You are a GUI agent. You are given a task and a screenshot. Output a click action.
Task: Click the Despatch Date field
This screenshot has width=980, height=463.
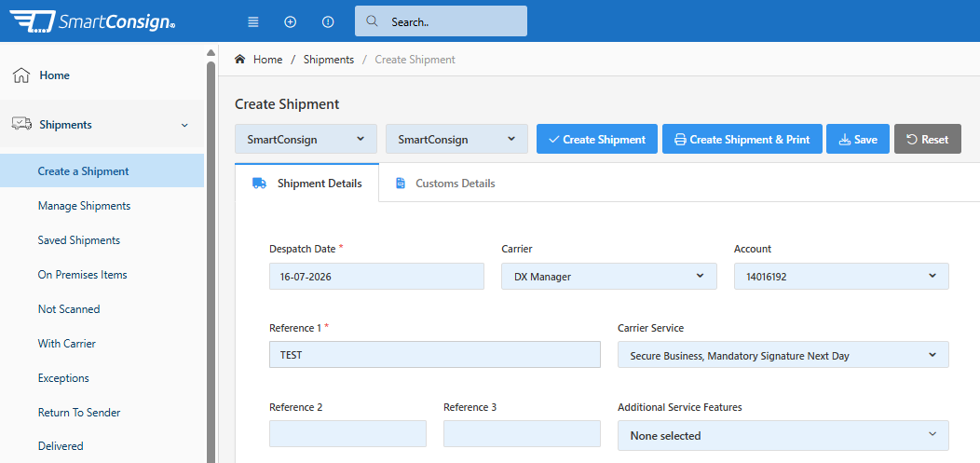376,276
